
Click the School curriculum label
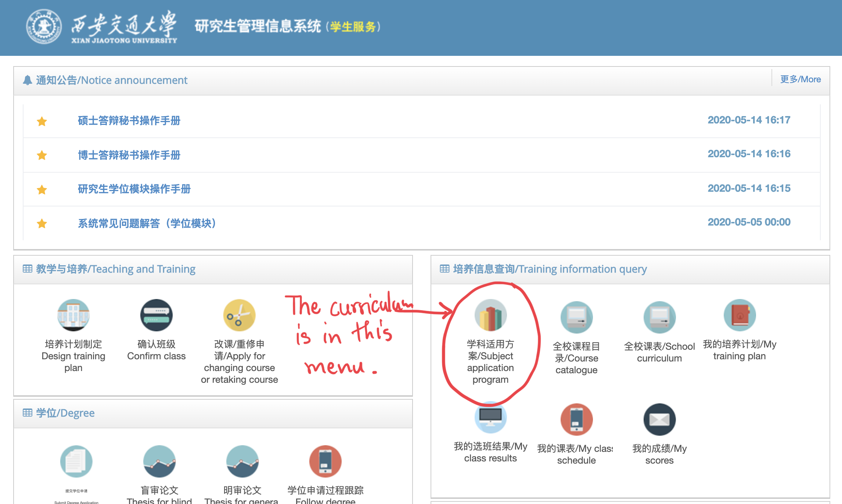(x=659, y=352)
